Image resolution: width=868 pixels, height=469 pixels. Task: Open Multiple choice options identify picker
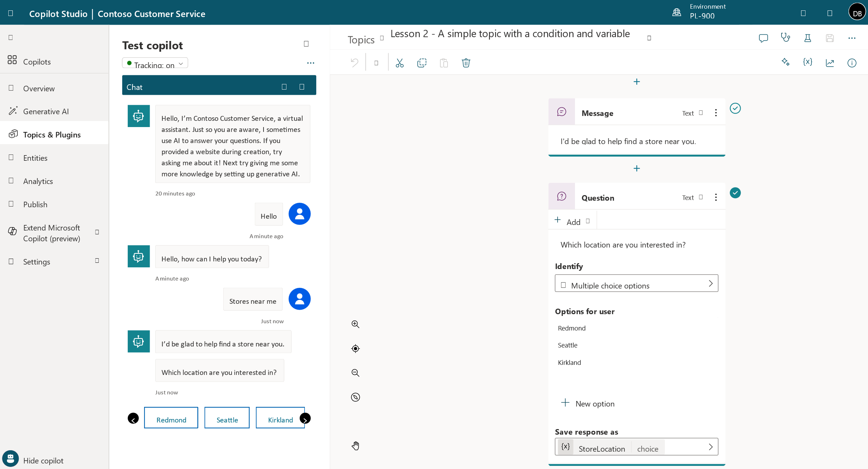636,283
